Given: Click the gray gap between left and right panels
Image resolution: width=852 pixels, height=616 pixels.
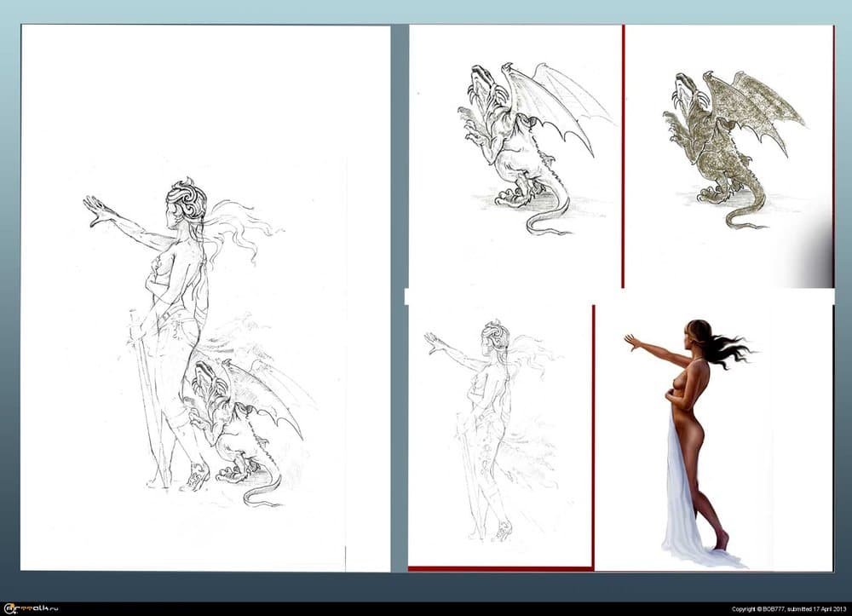Looking at the screenshot, I should coord(400,298).
